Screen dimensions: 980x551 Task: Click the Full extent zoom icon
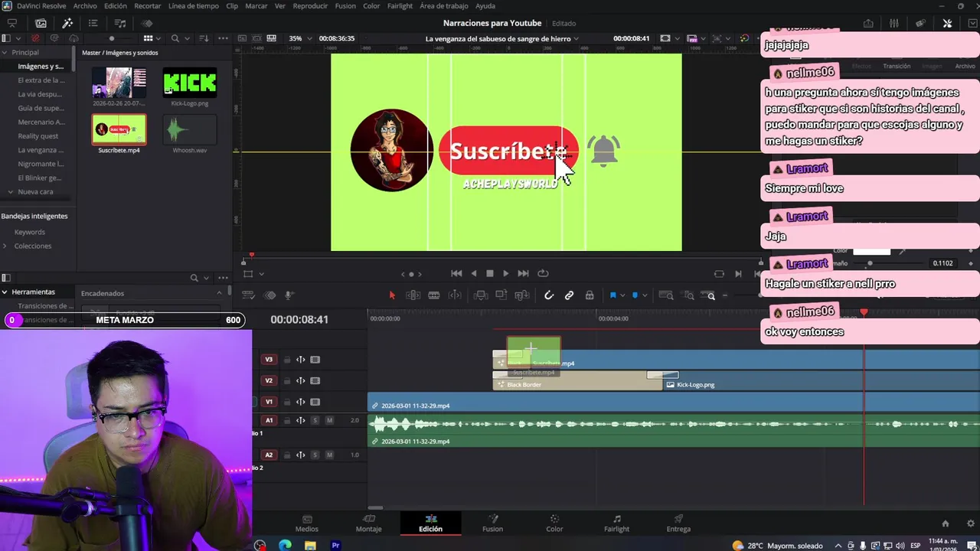click(666, 295)
